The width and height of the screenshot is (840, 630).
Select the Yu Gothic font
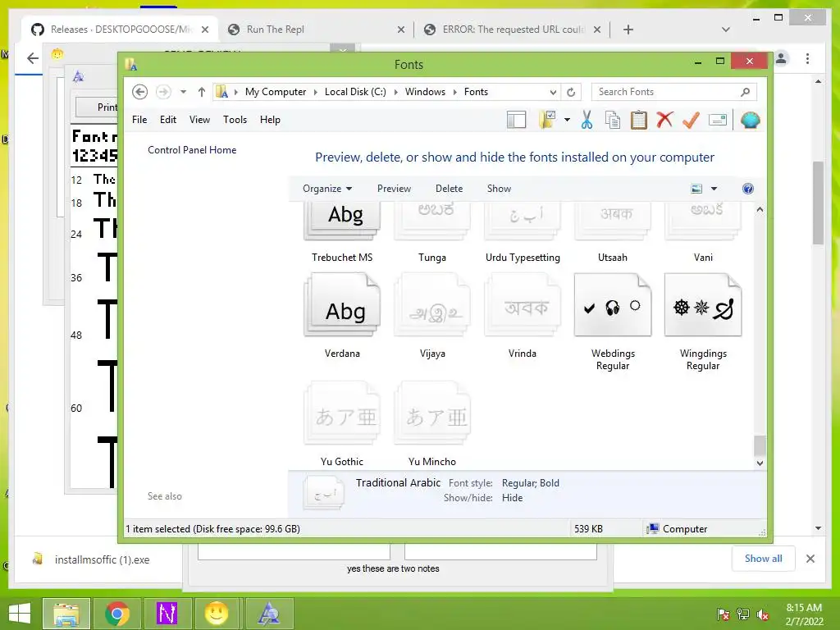342,424
